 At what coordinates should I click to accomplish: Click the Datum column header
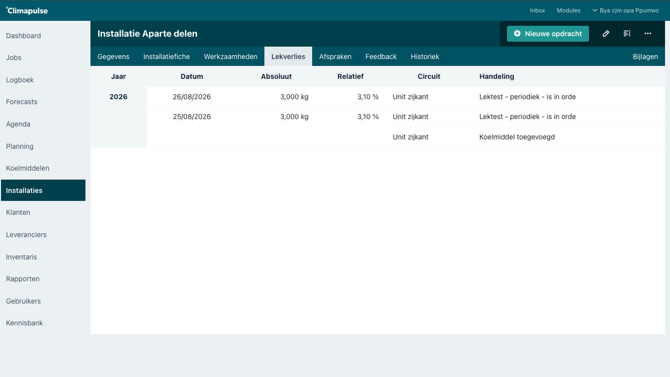tap(191, 77)
